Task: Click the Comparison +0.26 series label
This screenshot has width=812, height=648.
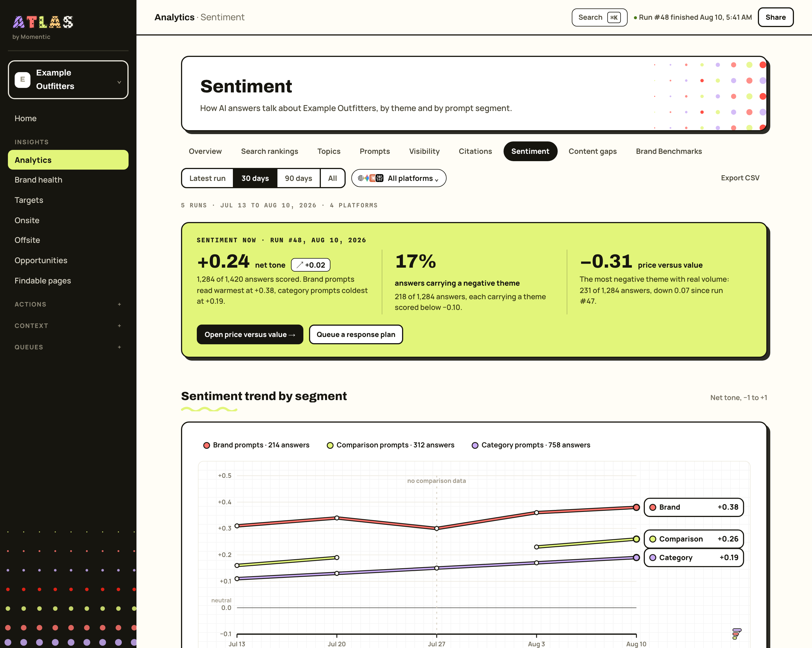Action: coord(694,539)
